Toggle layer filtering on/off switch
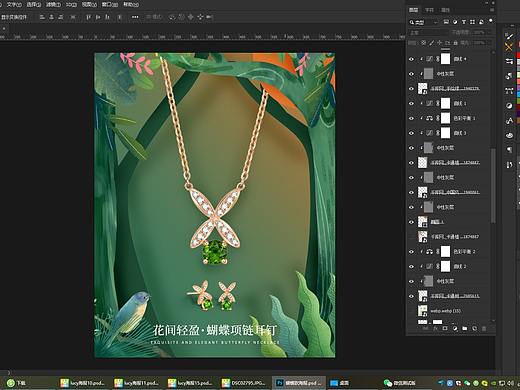This screenshot has height=390, width=520. [491, 21]
